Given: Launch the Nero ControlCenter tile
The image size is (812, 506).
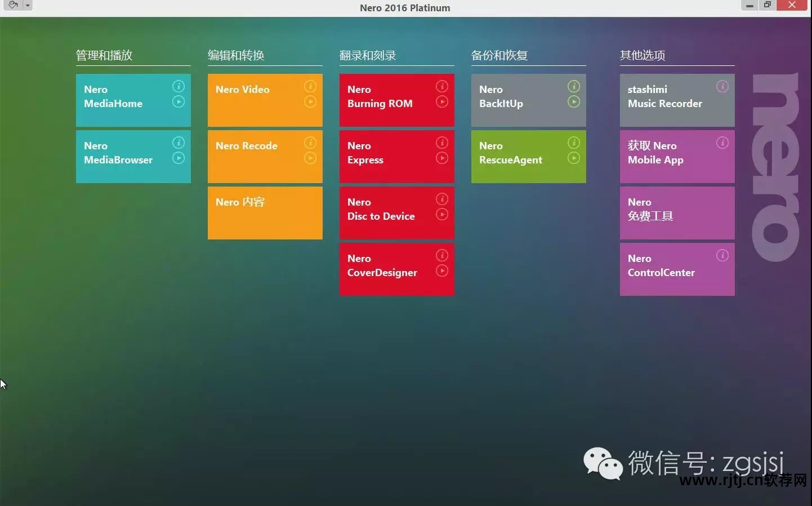Looking at the screenshot, I should pyautogui.click(x=677, y=269).
